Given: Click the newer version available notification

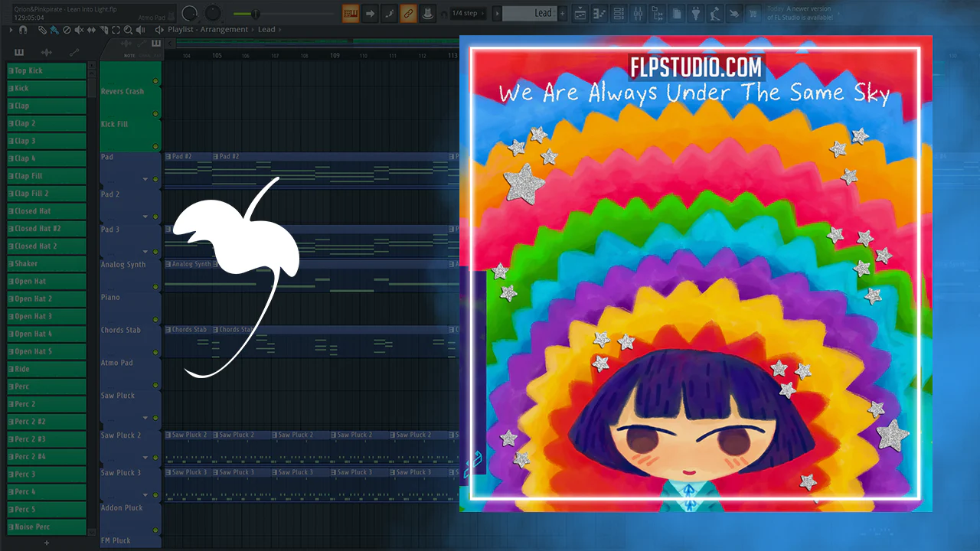Looking at the screenshot, I should pos(799,13).
